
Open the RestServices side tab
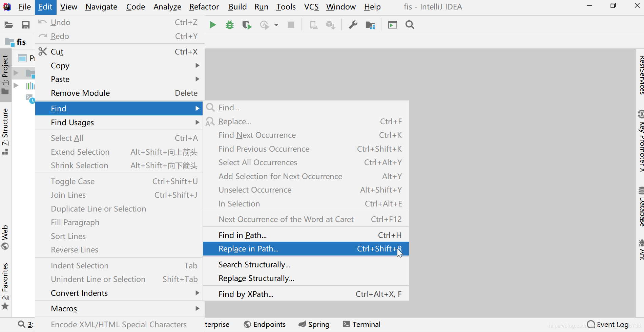pos(641,75)
